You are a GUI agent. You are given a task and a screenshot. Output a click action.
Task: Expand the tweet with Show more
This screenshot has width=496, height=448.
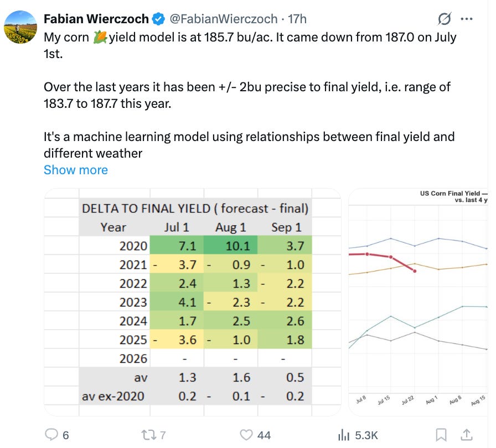point(76,170)
